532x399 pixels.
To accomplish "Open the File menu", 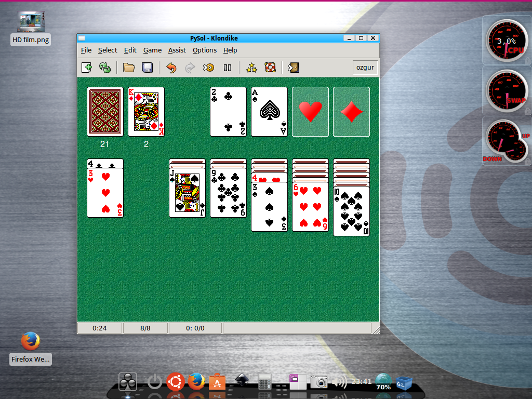I will click(86, 50).
